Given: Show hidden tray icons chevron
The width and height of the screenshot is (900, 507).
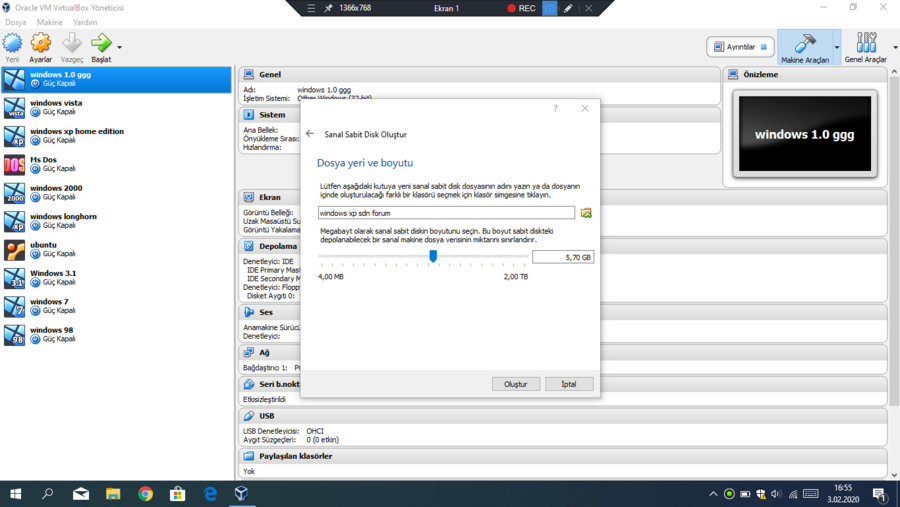Looking at the screenshot, I should (x=713, y=494).
